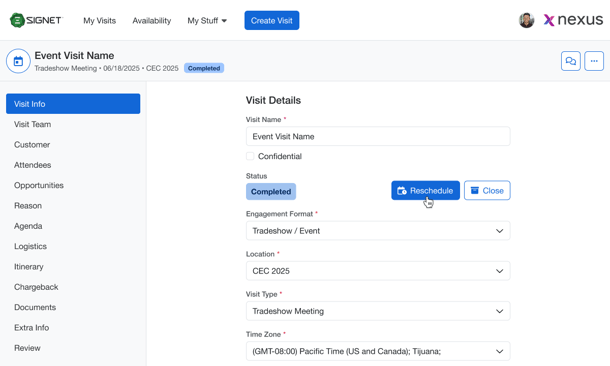Expand the Engagement Format dropdown
610x366 pixels.
pyautogui.click(x=378, y=231)
